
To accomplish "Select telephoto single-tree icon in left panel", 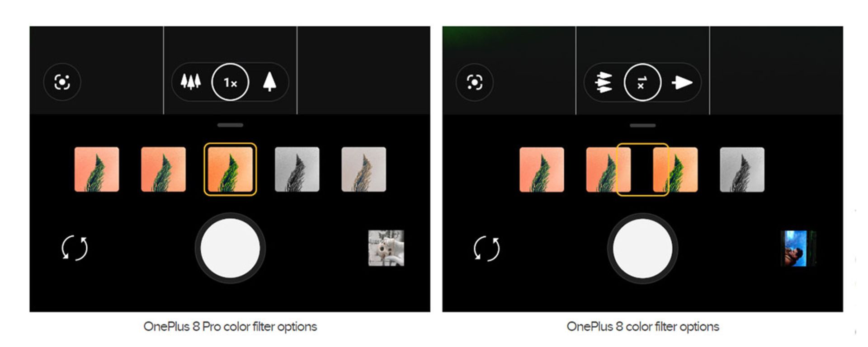I will [269, 82].
